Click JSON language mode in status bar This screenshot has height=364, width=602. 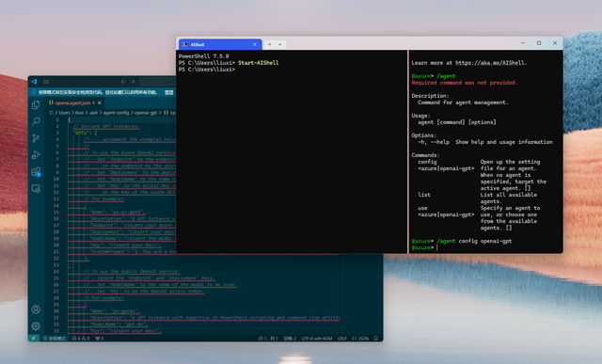click(360, 339)
